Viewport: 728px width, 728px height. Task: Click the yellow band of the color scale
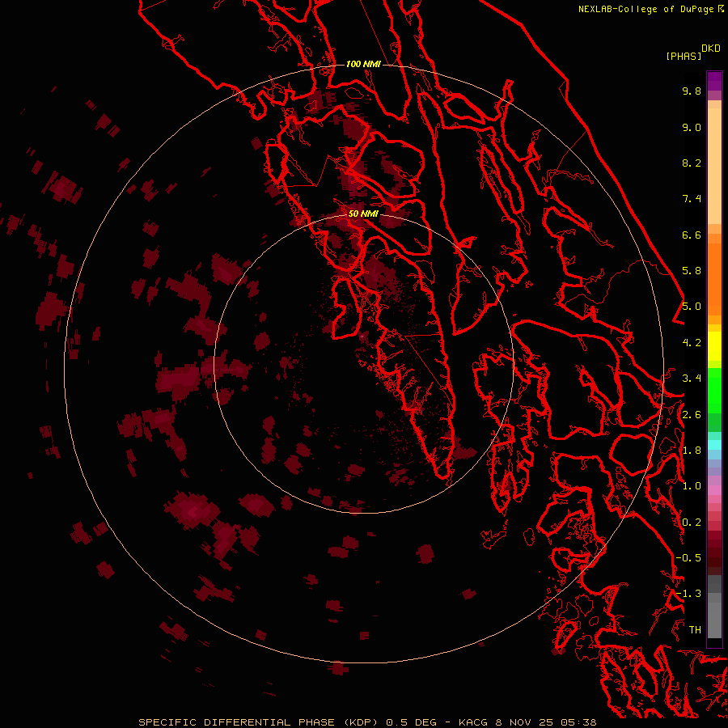click(x=714, y=346)
